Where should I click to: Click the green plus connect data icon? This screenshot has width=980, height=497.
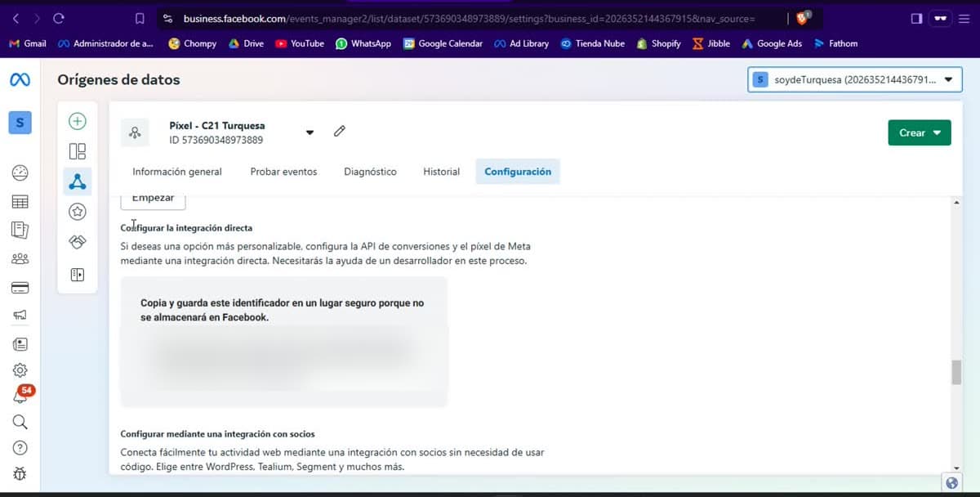pos(78,121)
